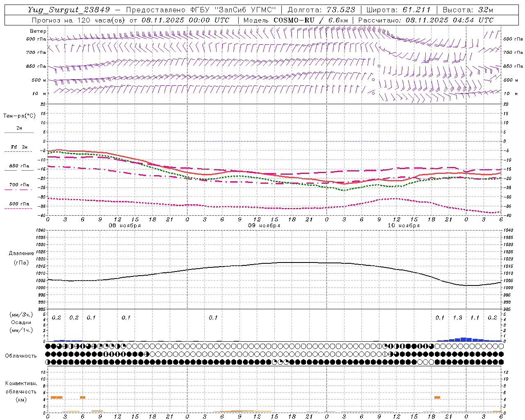Click the Облачность cloudiness label
Screen dimensions: 525x420
click(x=21, y=356)
